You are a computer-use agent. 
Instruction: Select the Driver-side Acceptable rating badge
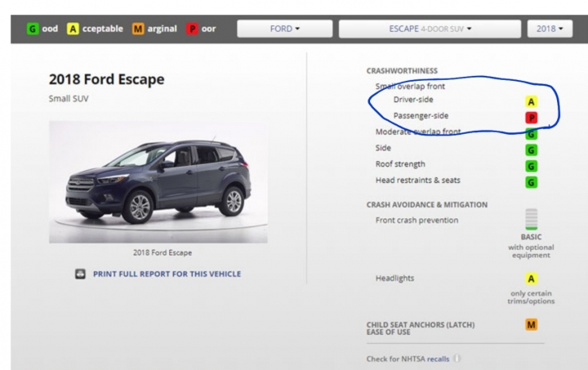tap(531, 101)
